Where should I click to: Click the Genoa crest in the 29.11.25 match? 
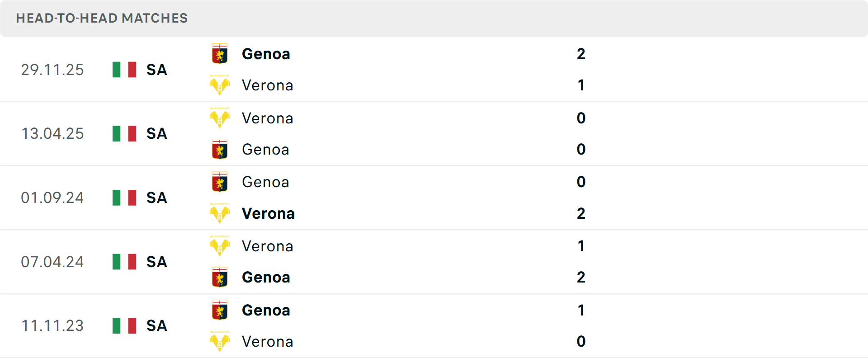[220, 54]
